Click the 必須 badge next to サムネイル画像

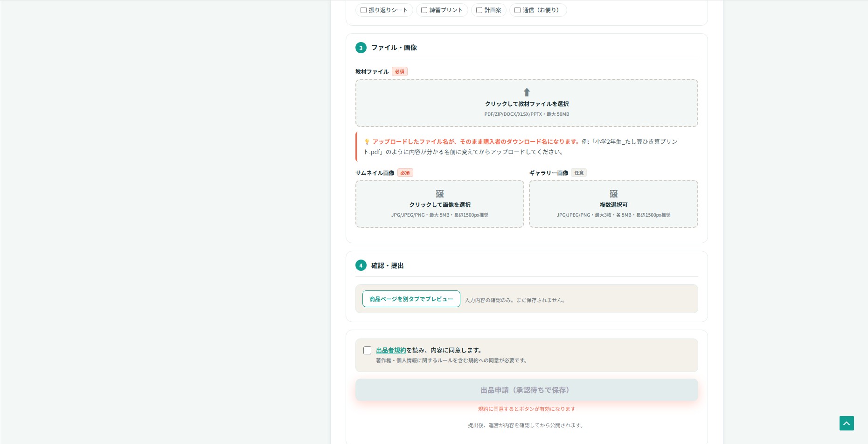tap(405, 173)
